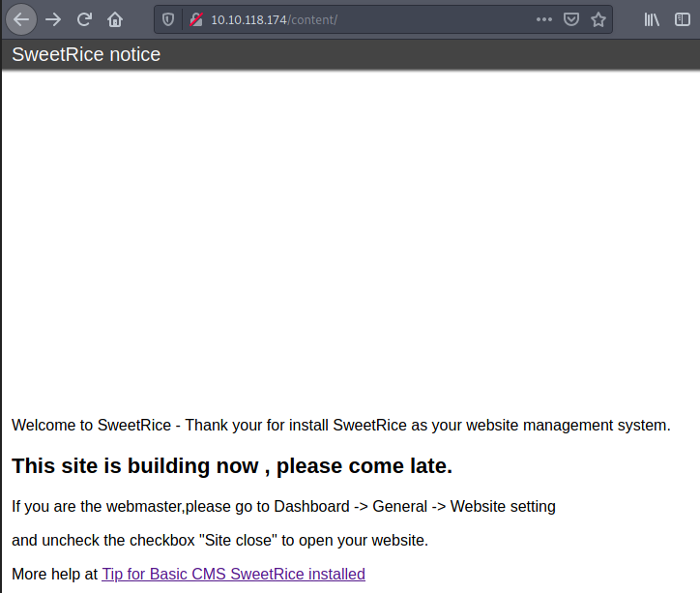Bookmark this page with the star
Image resolution: width=700 pixels, height=593 pixels.
(598, 19)
